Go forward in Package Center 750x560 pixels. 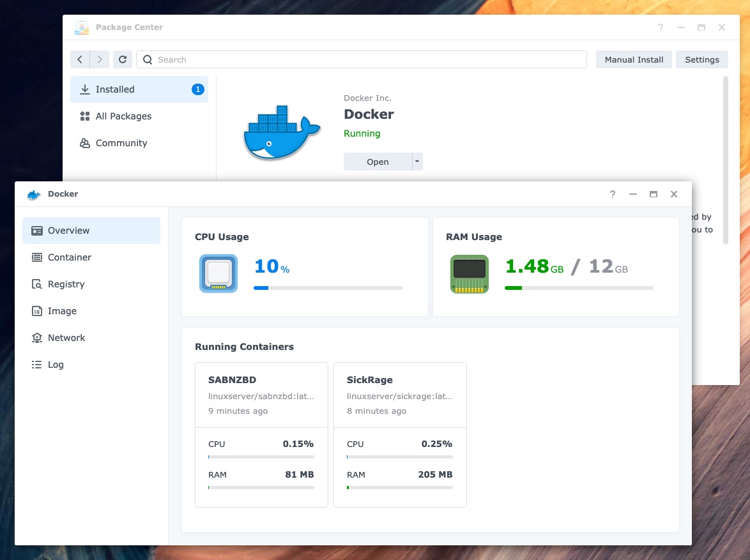[x=100, y=59]
